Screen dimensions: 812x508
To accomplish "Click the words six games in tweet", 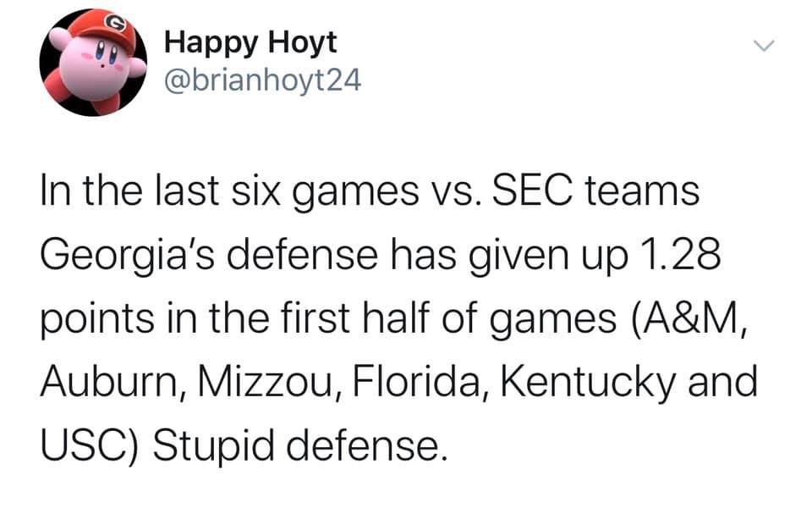I will (325, 193).
